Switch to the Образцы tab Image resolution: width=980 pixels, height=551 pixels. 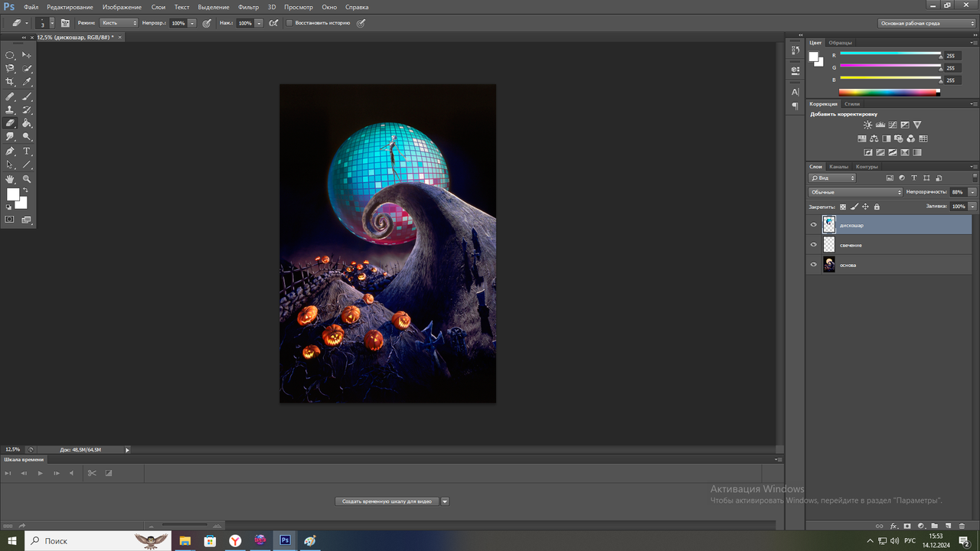click(840, 43)
